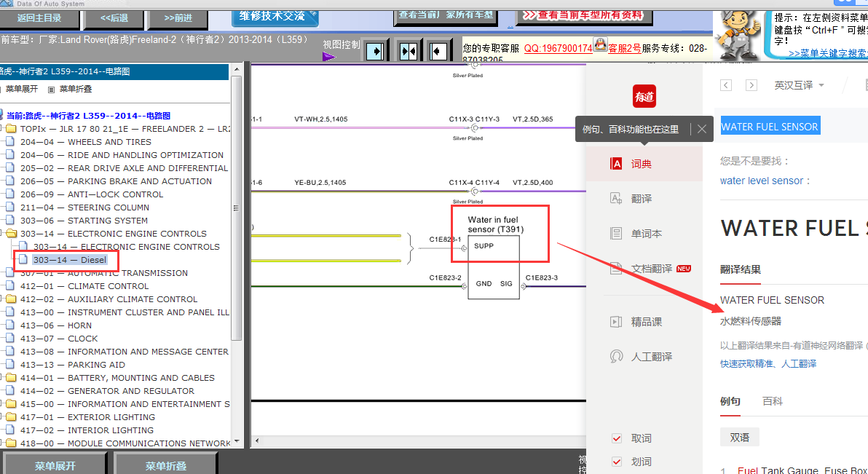Open the 菜单关键字搜索 link
The width and height of the screenshot is (868, 474).
point(828,54)
